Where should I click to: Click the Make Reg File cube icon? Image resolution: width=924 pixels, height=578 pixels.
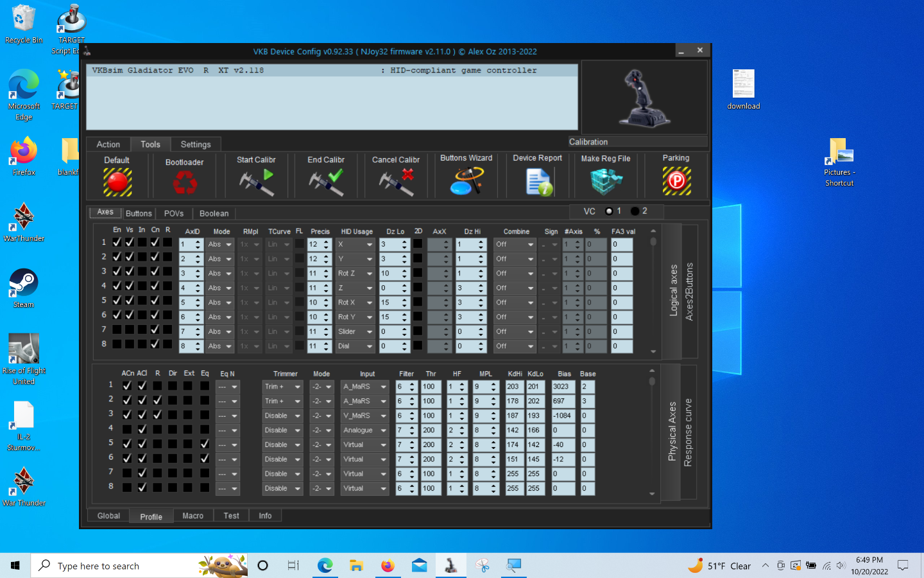tap(606, 182)
